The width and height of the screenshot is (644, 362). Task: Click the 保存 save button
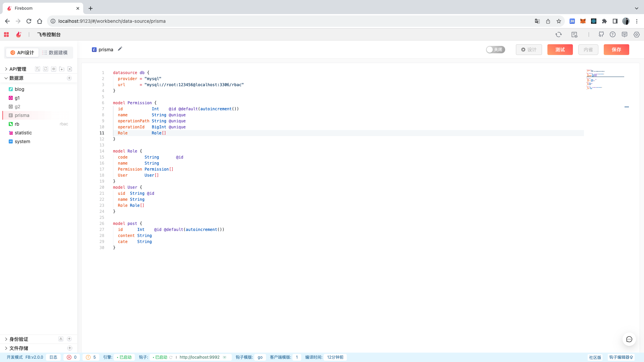(616, 50)
